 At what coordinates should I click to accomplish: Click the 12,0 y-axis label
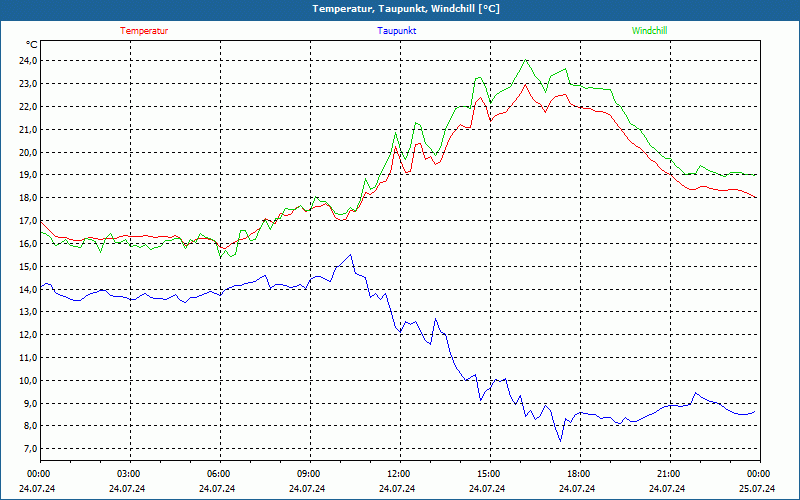(28, 335)
